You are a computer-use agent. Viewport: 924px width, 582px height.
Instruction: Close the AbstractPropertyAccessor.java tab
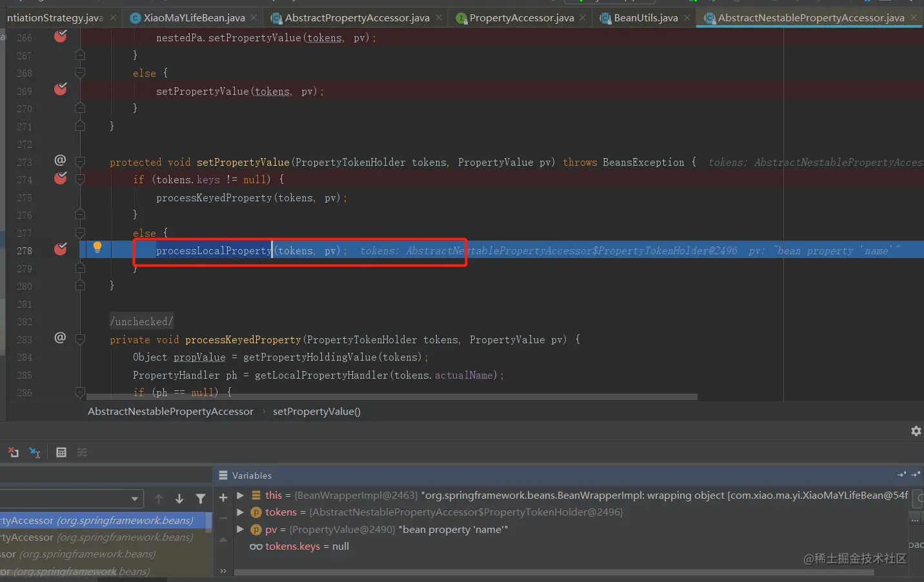pos(439,17)
